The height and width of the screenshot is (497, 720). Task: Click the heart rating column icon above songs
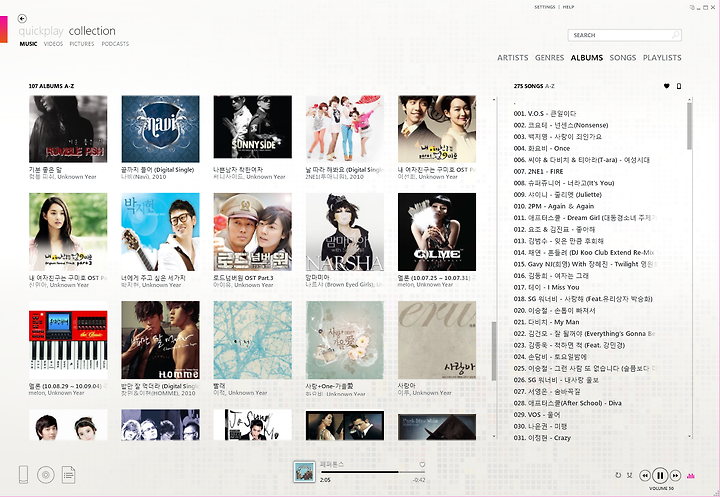(x=666, y=86)
